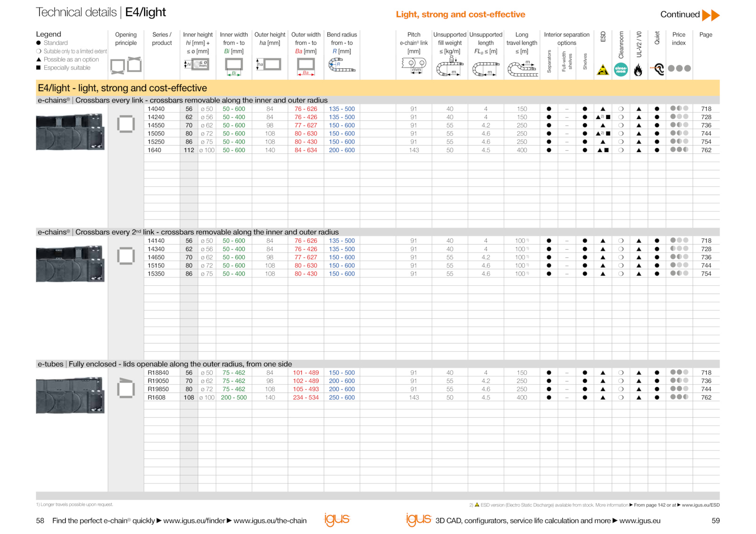Click the UL-V2/V0 flame icon
The height and width of the screenshot is (534, 756).
[x=638, y=70]
